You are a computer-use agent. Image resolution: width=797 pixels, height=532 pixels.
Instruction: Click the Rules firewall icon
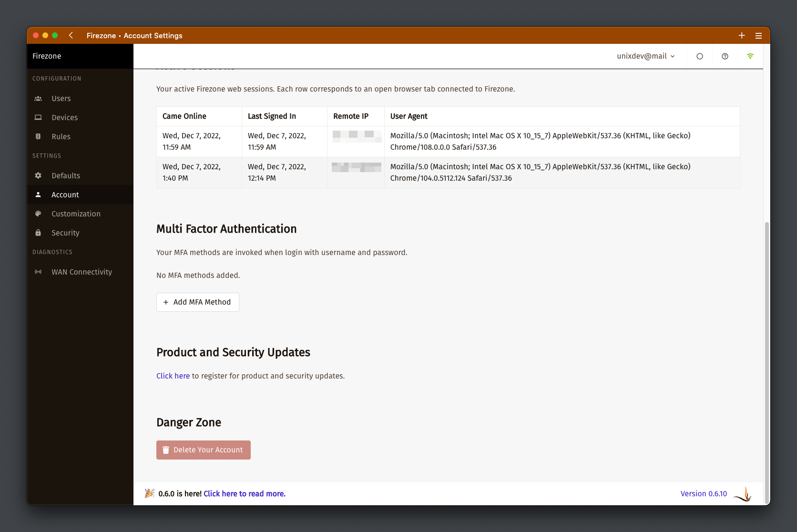click(x=38, y=137)
